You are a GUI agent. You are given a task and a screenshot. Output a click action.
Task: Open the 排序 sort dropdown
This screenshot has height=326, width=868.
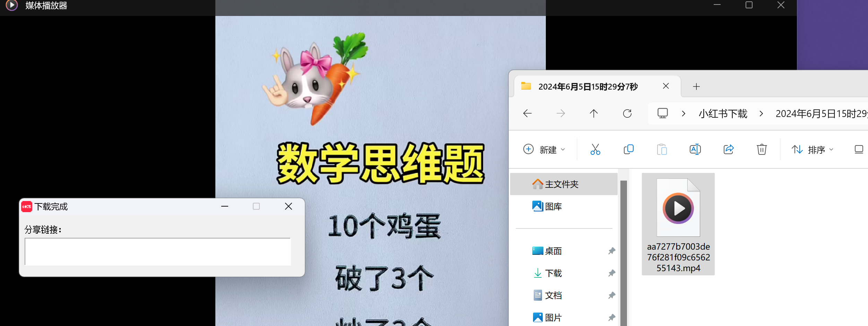coord(812,150)
